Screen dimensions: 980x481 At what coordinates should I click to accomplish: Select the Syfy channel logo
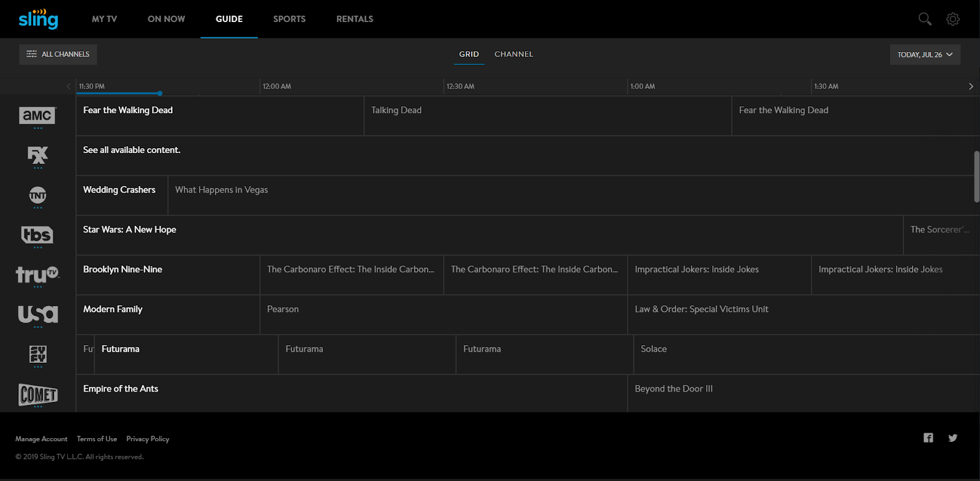point(38,354)
